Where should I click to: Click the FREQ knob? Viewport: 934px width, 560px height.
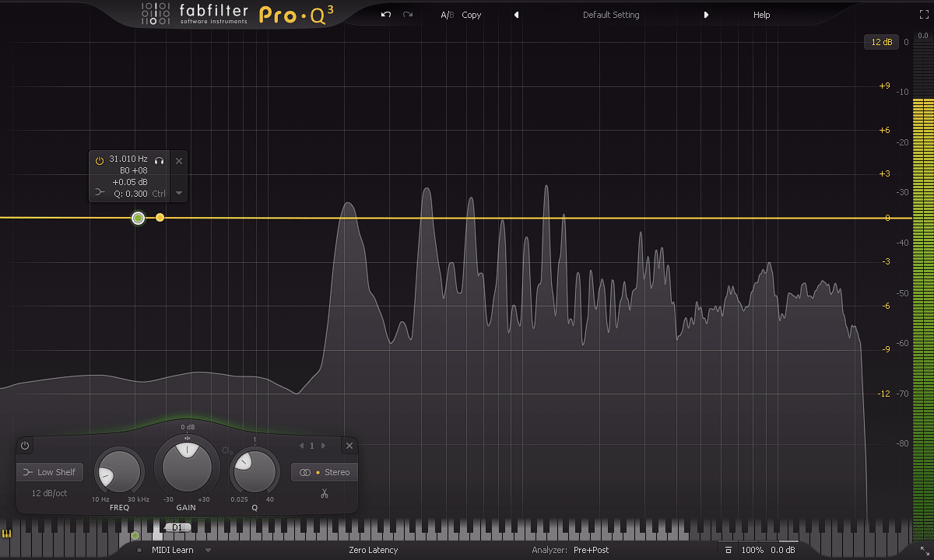[x=119, y=471]
